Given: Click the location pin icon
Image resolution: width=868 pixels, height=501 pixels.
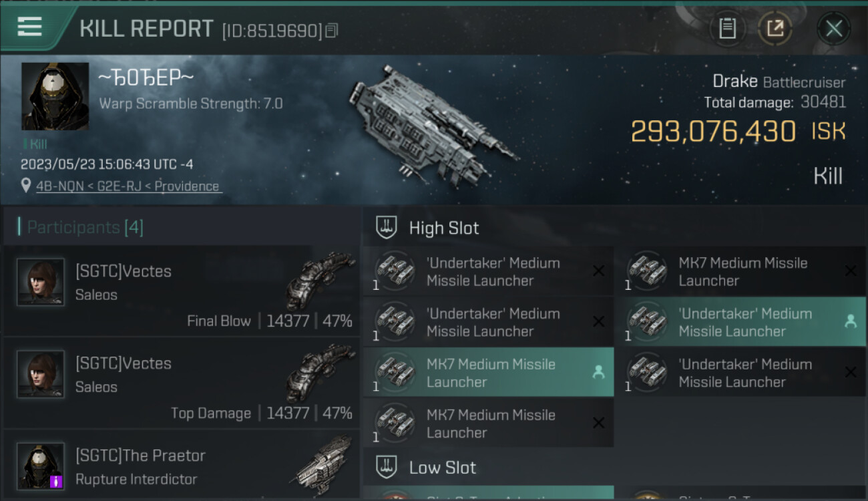Looking at the screenshot, I should [26, 186].
